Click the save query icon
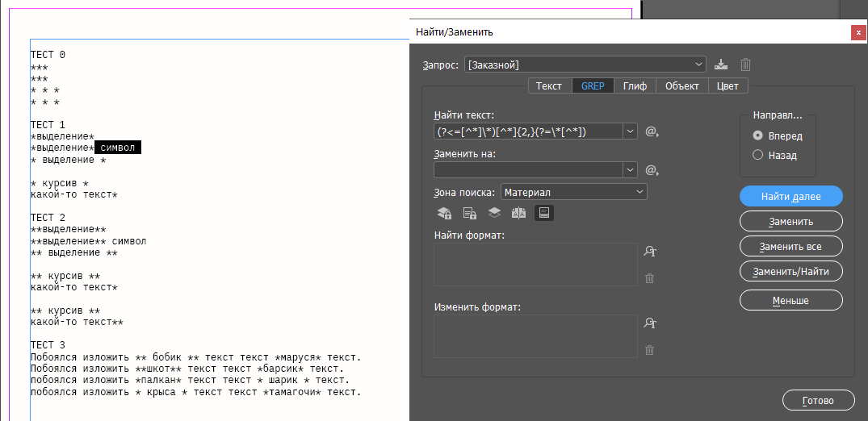The width and height of the screenshot is (868, 421). [x=722, y=65]
